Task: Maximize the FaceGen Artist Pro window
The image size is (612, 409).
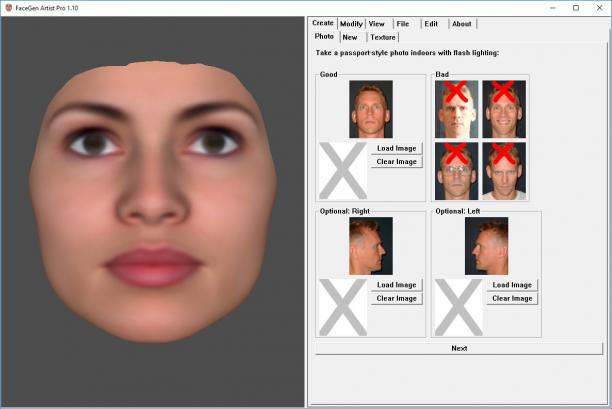Action: 576,8
